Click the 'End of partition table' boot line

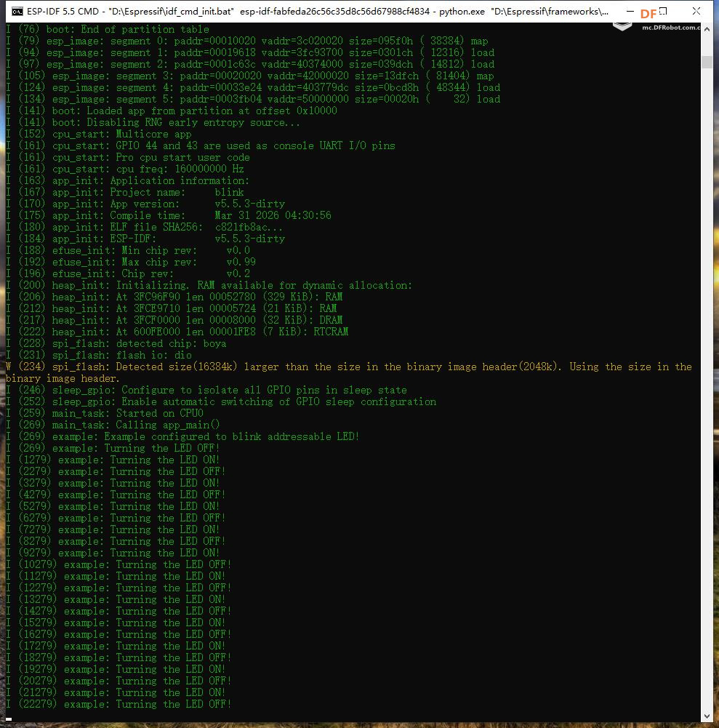point(108,29)
